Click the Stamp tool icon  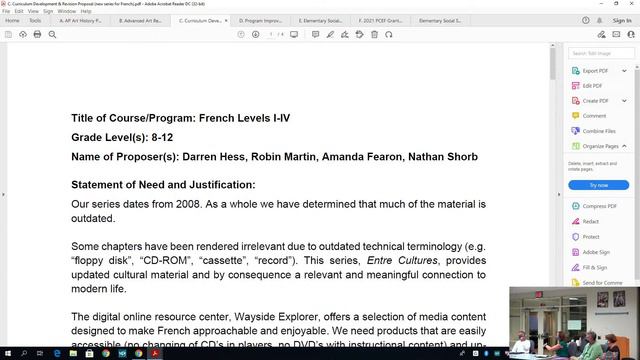[359, 35]
